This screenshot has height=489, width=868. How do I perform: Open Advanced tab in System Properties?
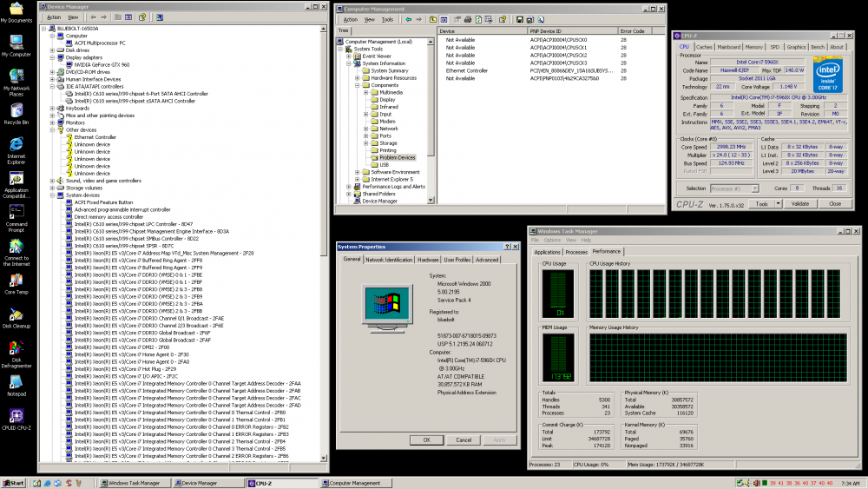tap(487, 260)
